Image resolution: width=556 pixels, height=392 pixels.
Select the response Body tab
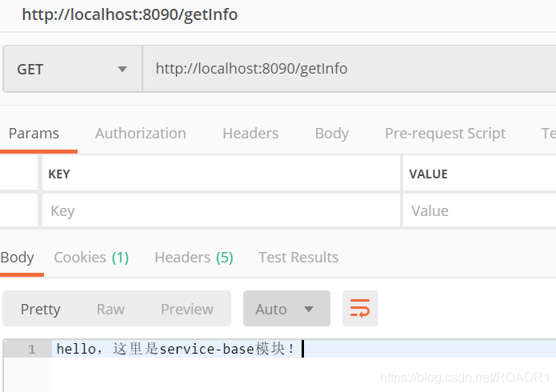[x=18, y=258]
